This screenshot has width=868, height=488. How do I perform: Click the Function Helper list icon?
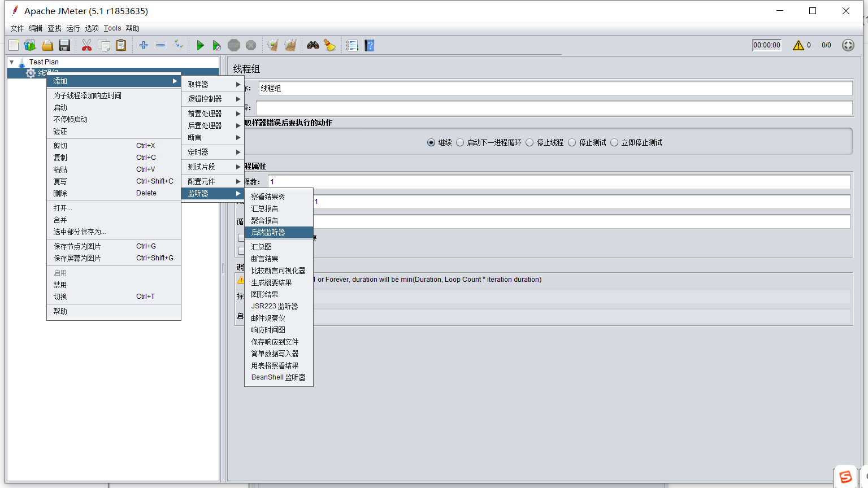pyautogui.click(x=352, y=45)
